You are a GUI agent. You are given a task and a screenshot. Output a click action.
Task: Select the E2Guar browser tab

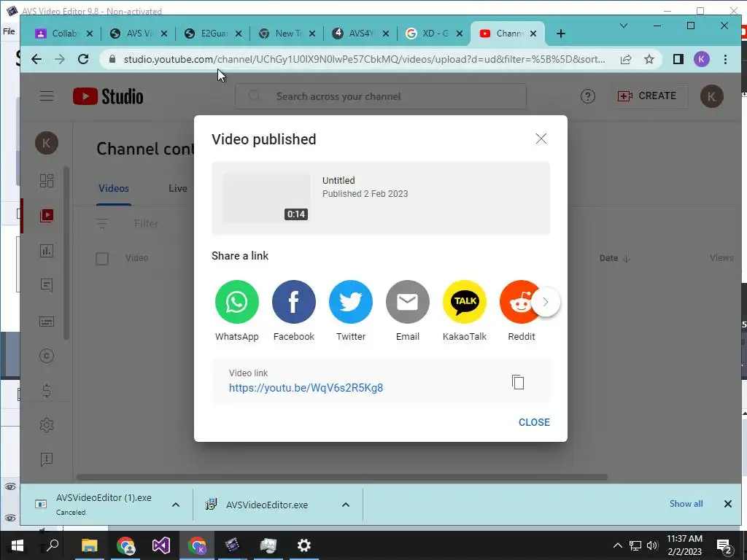point(214,34)
